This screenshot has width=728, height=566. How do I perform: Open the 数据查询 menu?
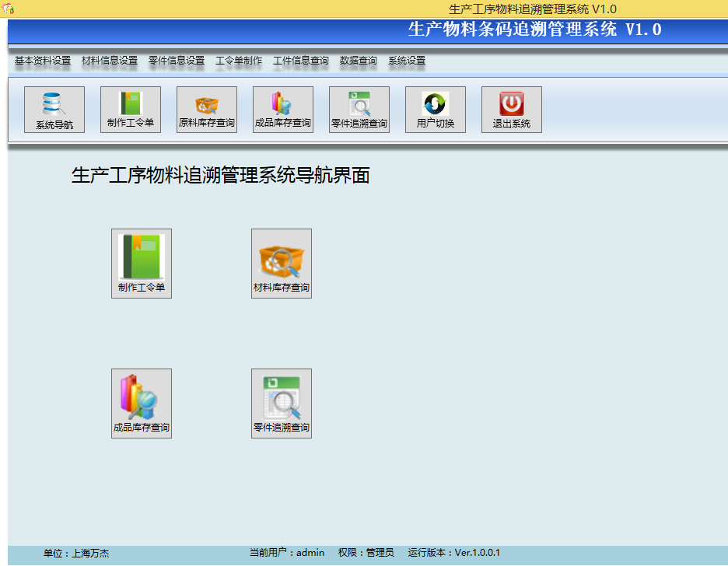point(359,61)
